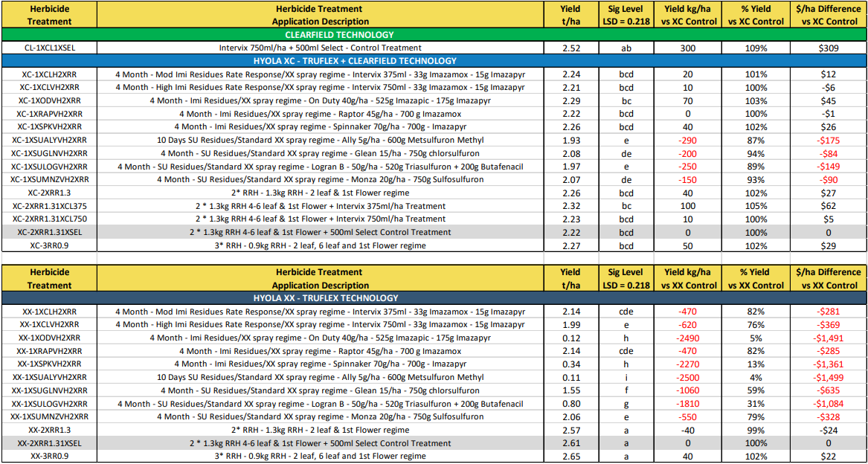Select the '$/ha Difference vs XX Control' header

828,279
